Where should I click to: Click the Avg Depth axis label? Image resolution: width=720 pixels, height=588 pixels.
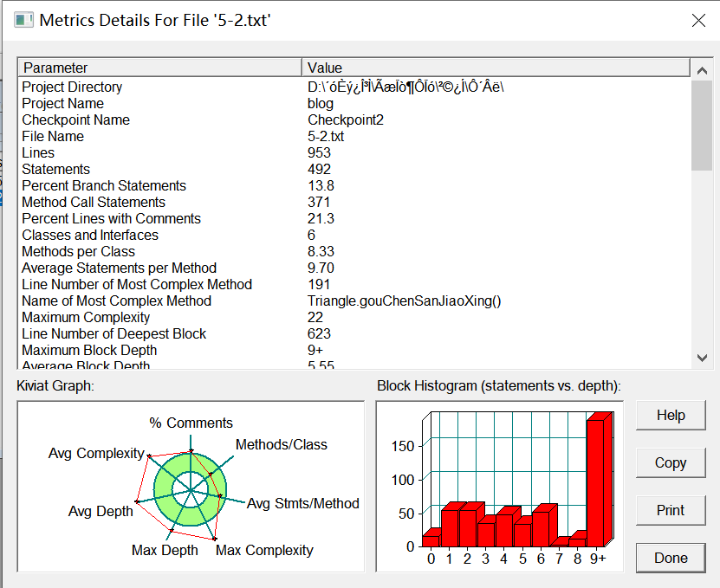click(101, 511)
